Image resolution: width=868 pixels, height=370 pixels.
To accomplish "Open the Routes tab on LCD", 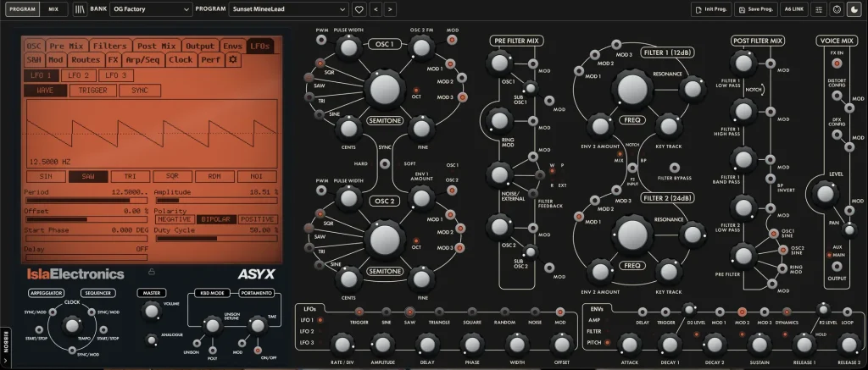I will [86, 60].
